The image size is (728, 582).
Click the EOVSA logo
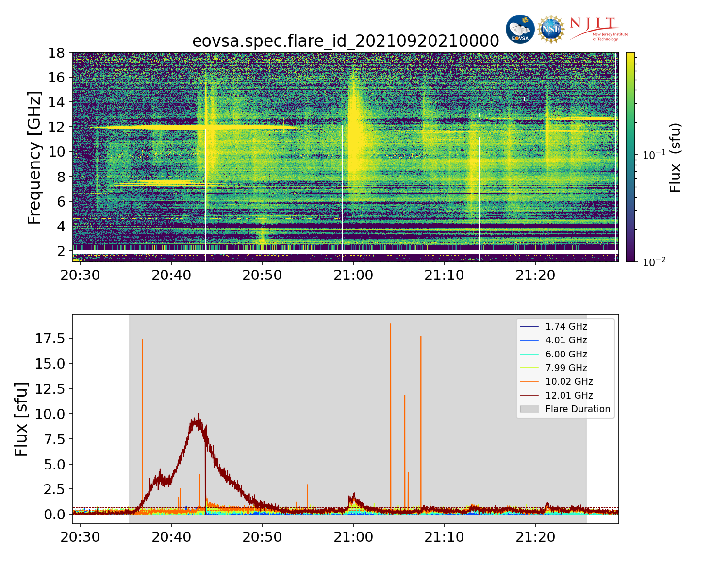point(520,29)
